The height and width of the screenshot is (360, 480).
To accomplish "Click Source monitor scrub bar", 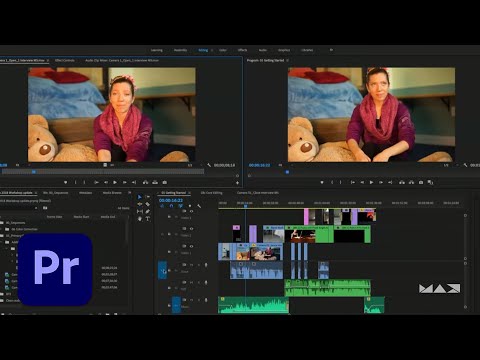I will (103, 172).
